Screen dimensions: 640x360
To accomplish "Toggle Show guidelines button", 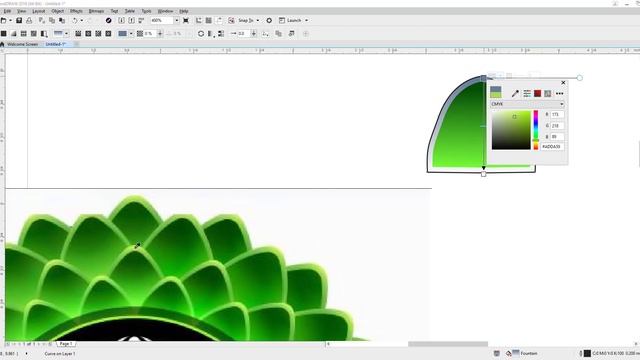I will [x=219, y=20].
